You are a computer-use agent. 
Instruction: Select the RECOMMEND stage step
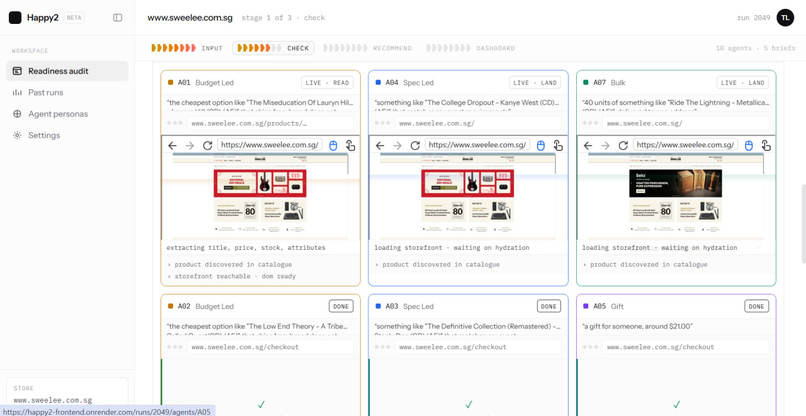click(x=367, y=48)
